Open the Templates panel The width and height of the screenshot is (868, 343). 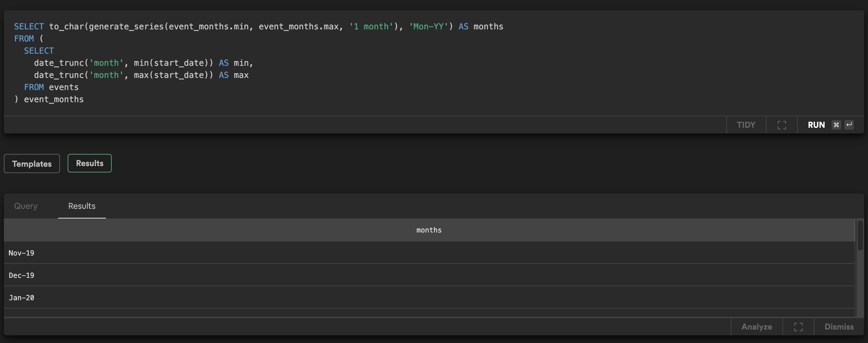click(x=32, y=163)
